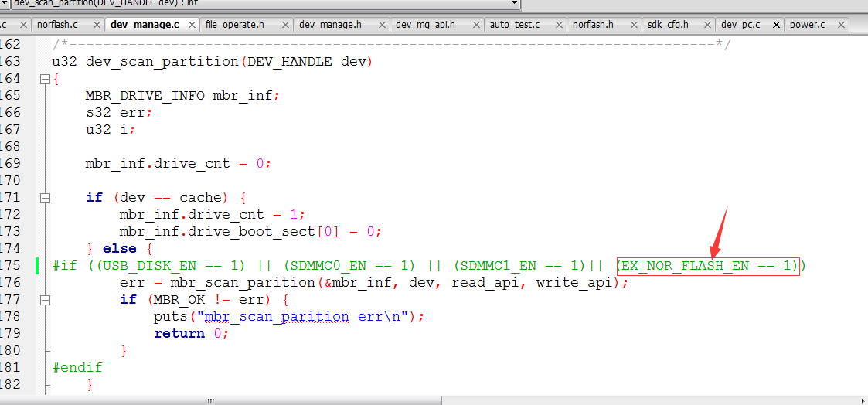Select the dev_manage.c tab
Viewport: 868px width, 405px height.
(144, 25)
